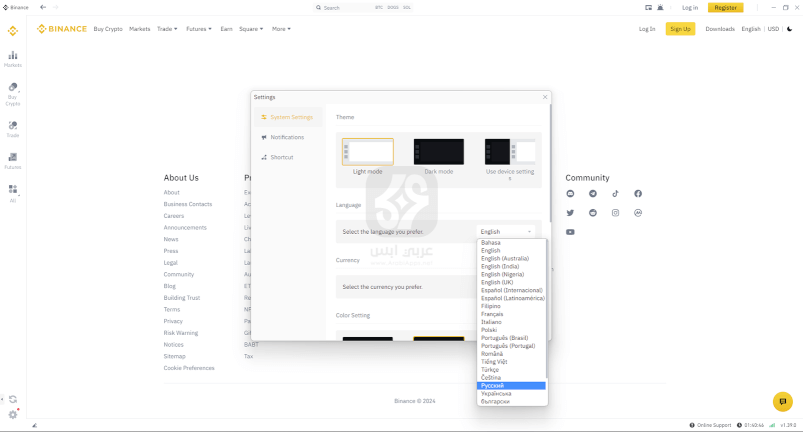
Task: Click Log In in the title bar
Action: pos(690,8)
